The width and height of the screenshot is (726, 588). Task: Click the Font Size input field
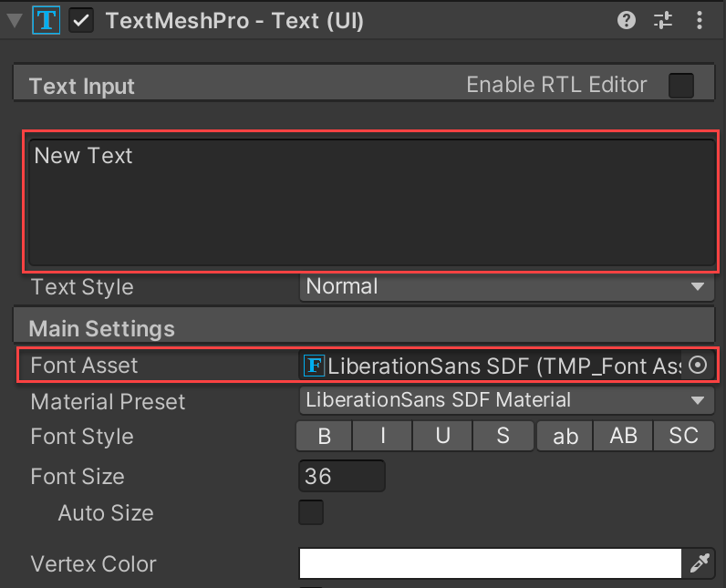[341, 477]
